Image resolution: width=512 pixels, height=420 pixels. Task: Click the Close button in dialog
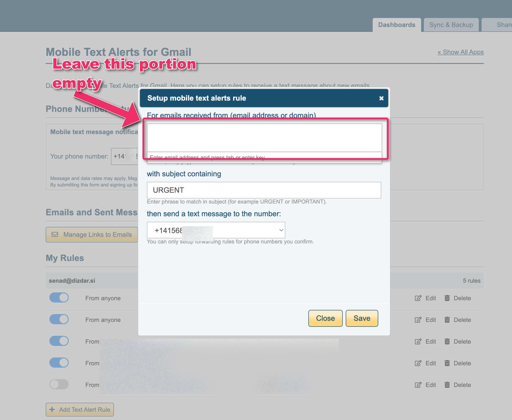coord(325,318)
